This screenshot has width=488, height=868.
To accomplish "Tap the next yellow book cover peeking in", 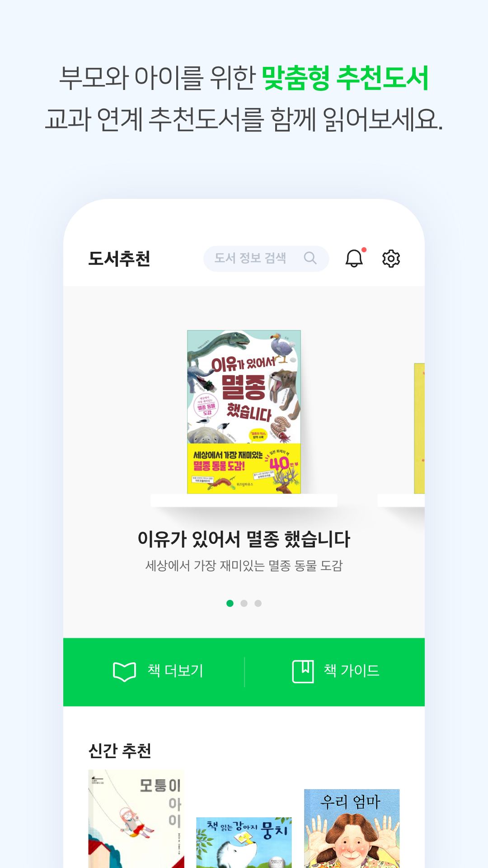I will pyautogui.click(x=419, y=428).
